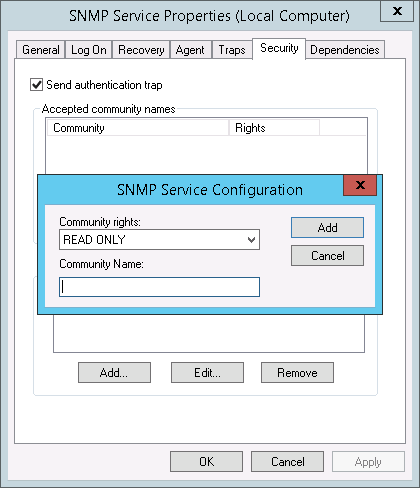
Task: Switch to the Dependencies tab
Action: pos(345,50)
